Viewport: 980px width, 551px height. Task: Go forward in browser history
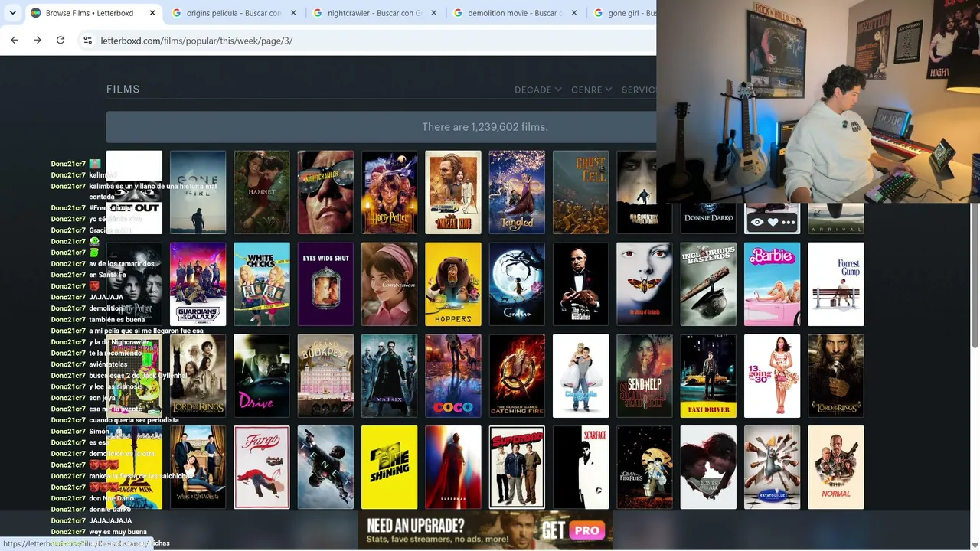pos(38,41)
